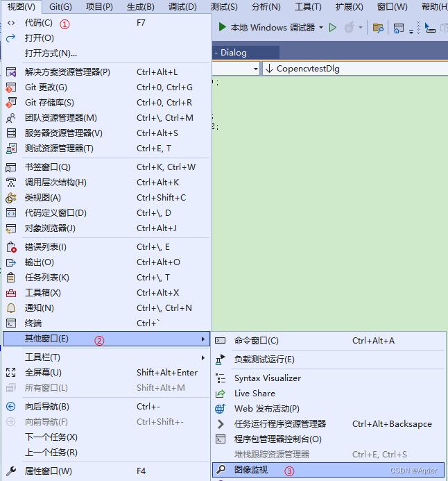Click inside the green code editor area
This screenshot has width=448, height=481.
click(x=333, y=208)
